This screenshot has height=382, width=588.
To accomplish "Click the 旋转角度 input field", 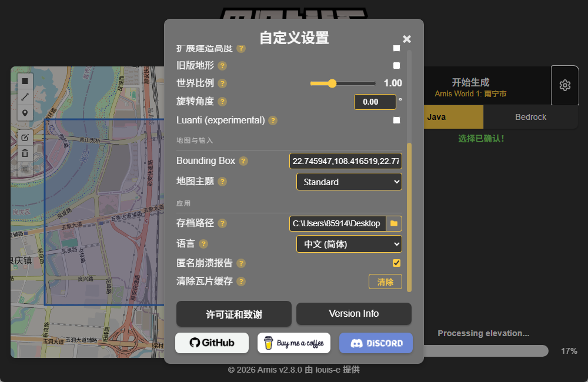I will [x=375, y=102].
